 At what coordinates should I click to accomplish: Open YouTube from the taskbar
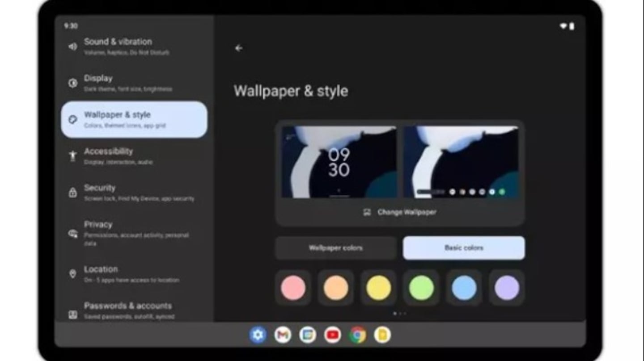pyautogui.click(x=332, y=335)
